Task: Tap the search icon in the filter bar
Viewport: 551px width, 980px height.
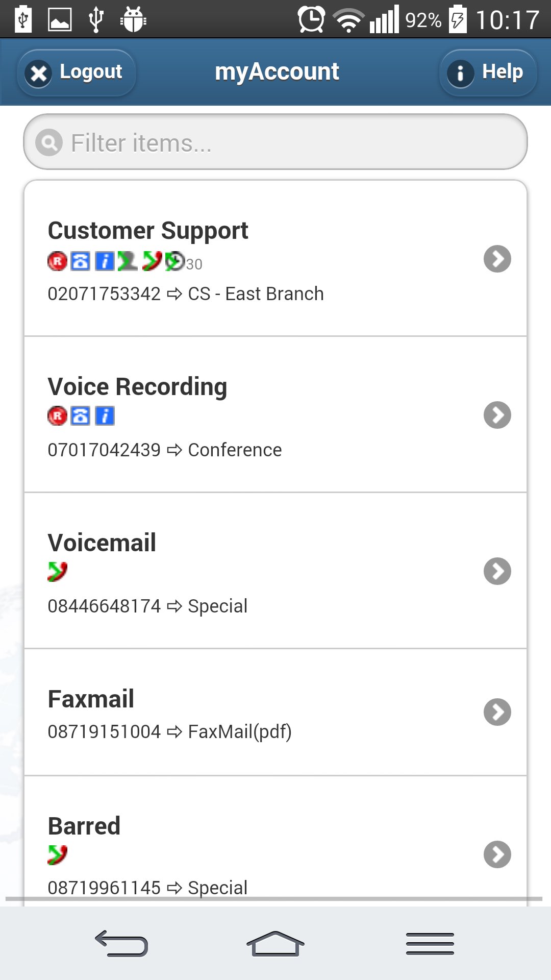Action: click(x=49, y=142)
